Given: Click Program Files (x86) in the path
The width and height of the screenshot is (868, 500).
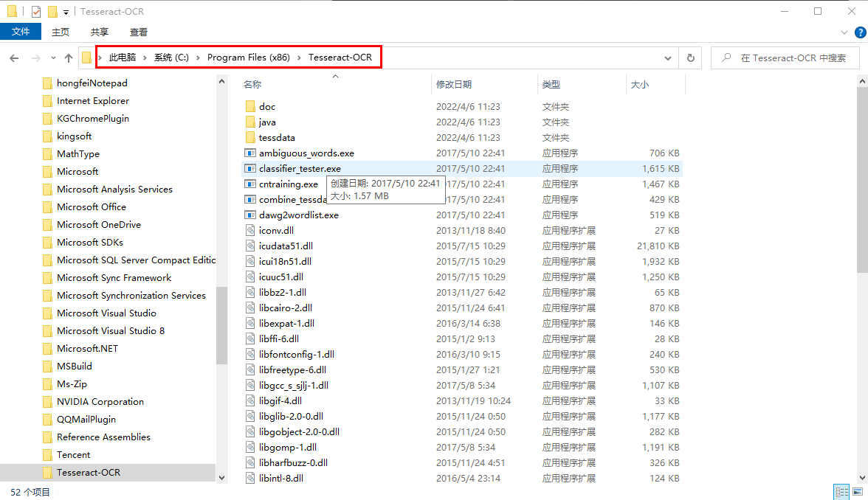Looking at the screenshot, I should tap(249, 58).
